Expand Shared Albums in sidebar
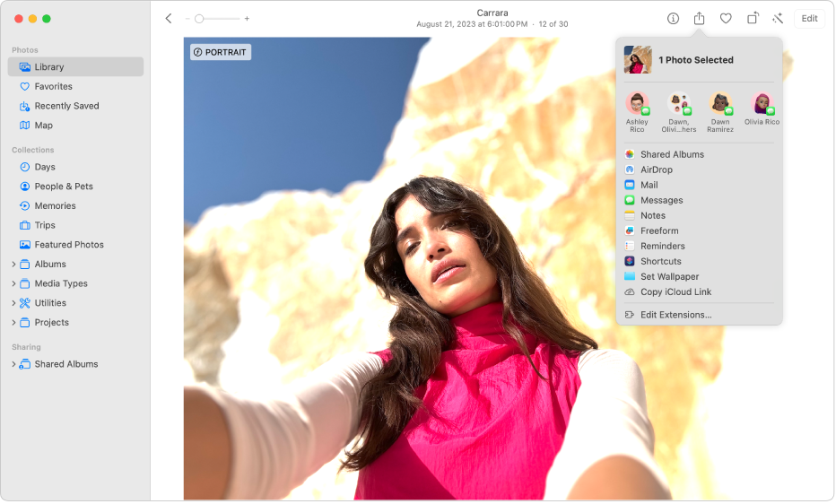This screenshot has height=504, width=836. tap(13, 365)
